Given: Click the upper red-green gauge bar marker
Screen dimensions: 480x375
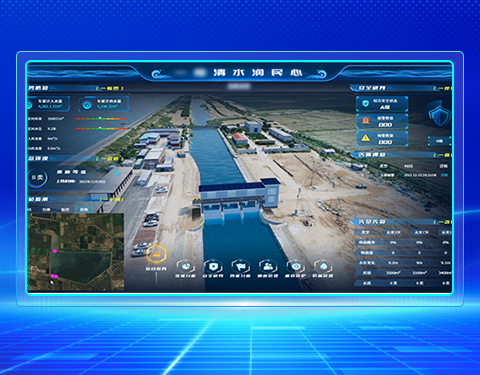Looking at the screenshot, I should [x=99, y=118].
